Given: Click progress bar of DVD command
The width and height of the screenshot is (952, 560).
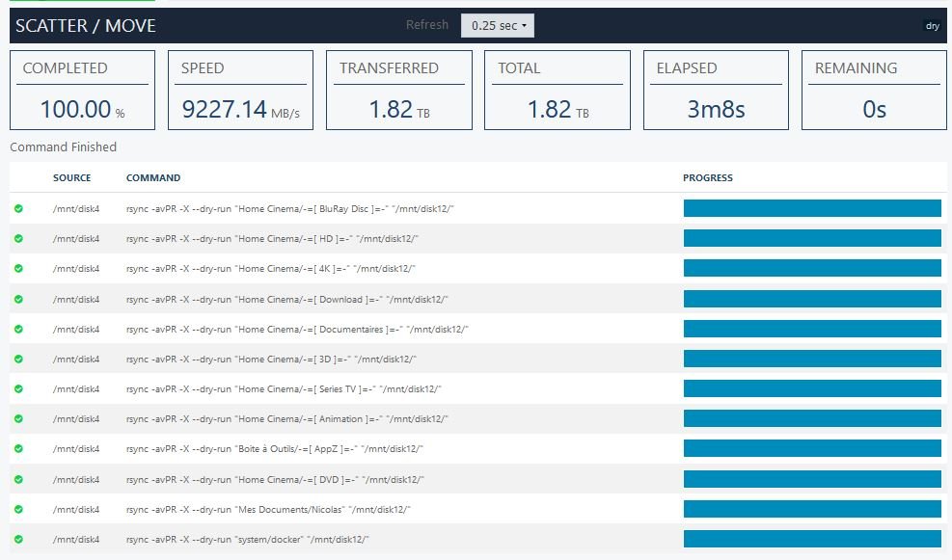Looking at the screenshot, I should (812, 479).
